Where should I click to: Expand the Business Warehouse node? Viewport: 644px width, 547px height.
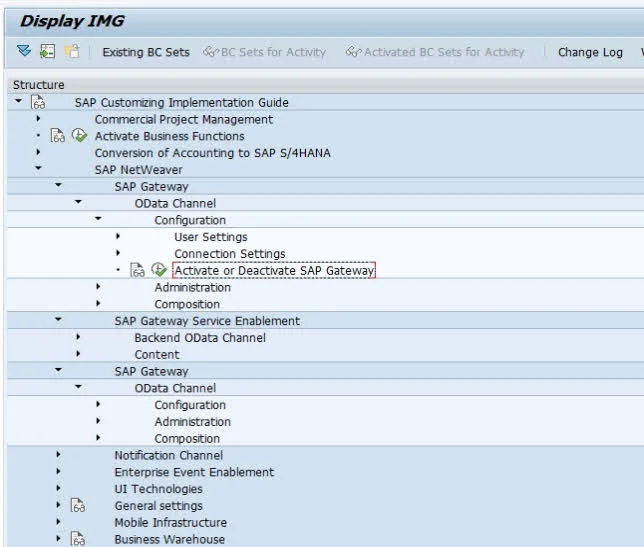coord(58,538)
